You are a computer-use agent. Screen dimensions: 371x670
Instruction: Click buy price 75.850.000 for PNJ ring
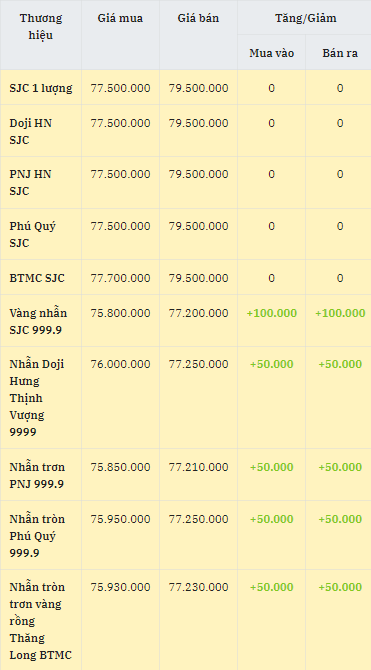pos(120,467)
